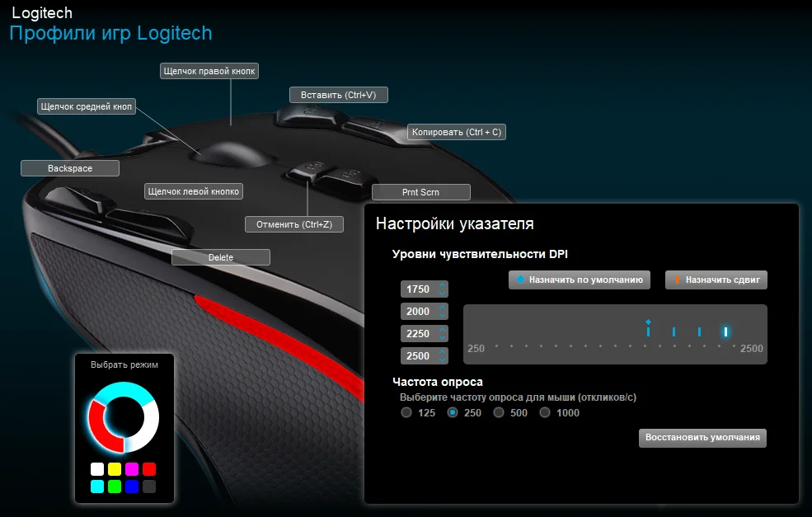Increase the 1750 DPI value with the up stepper

(x=441, y=285)
